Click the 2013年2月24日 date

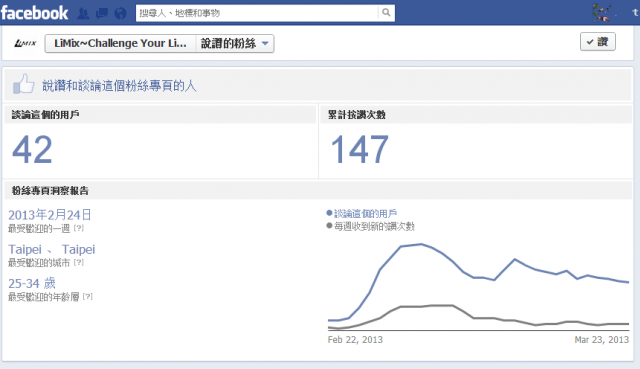(50, 215)
